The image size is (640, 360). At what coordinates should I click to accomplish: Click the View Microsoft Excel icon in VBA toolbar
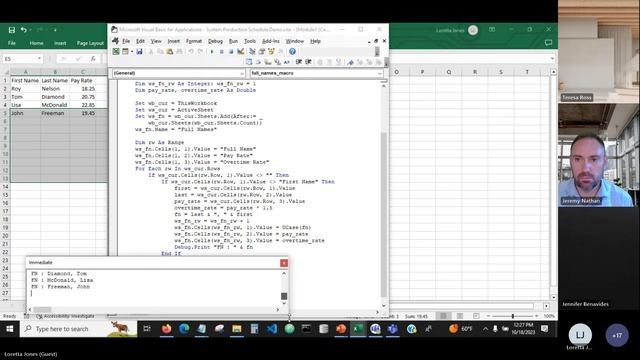coord(116,51)
